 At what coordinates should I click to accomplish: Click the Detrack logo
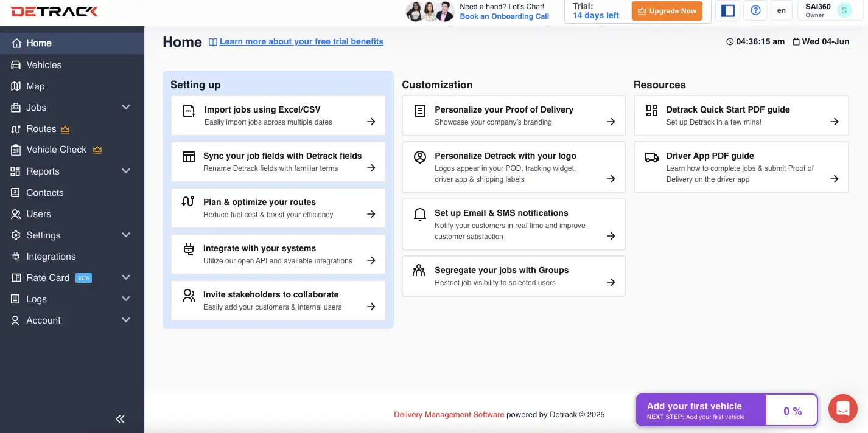[x=54, y=12]
